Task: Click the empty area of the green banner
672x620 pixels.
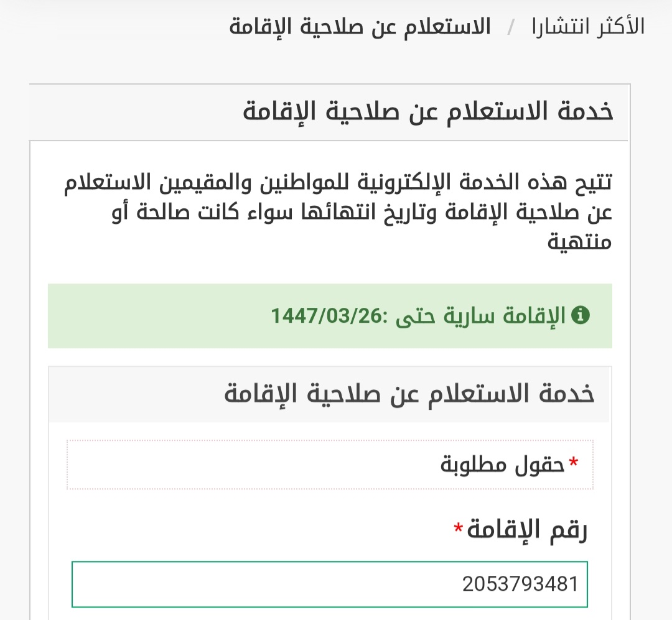Action: pyautogui.click(x=156, y=316)
